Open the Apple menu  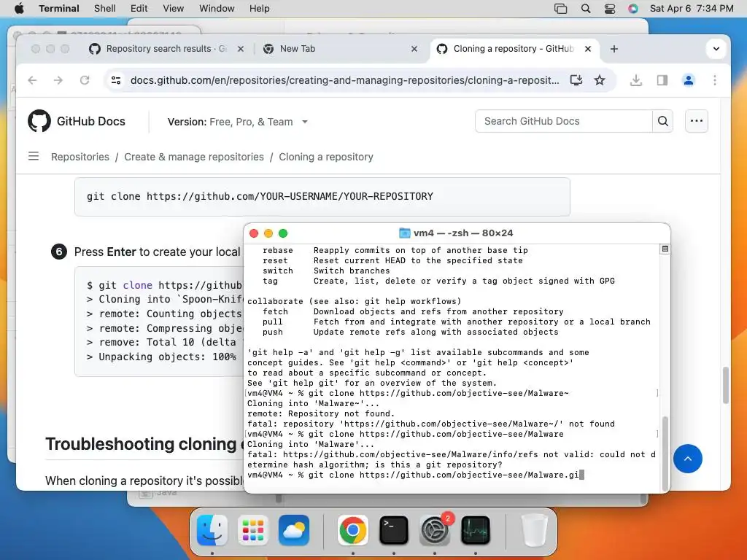(19, 9)
